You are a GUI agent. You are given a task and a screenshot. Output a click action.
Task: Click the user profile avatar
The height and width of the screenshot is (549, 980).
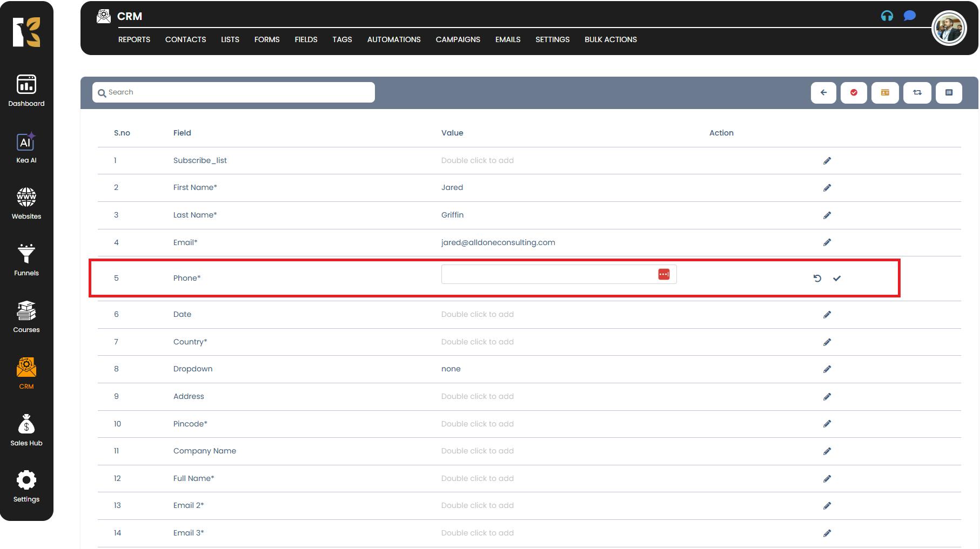point(949,29)
